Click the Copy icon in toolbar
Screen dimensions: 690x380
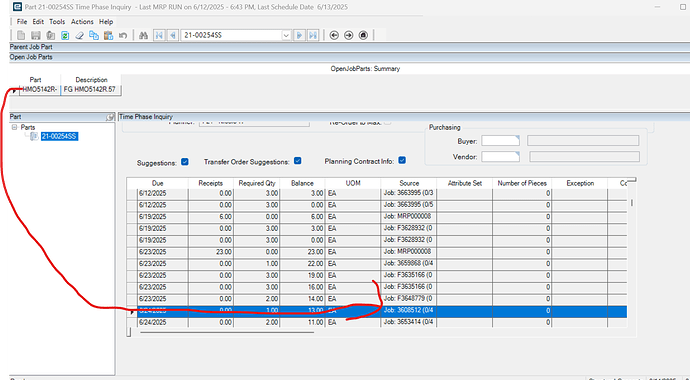94,35
